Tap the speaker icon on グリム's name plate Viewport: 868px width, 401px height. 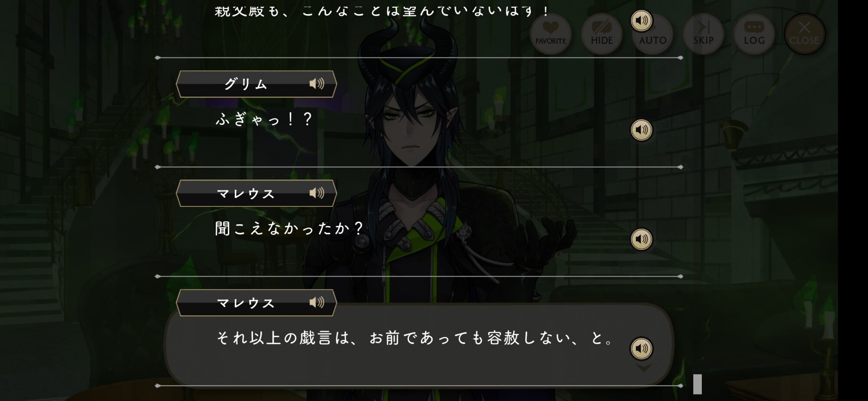(x=317, y=83)
